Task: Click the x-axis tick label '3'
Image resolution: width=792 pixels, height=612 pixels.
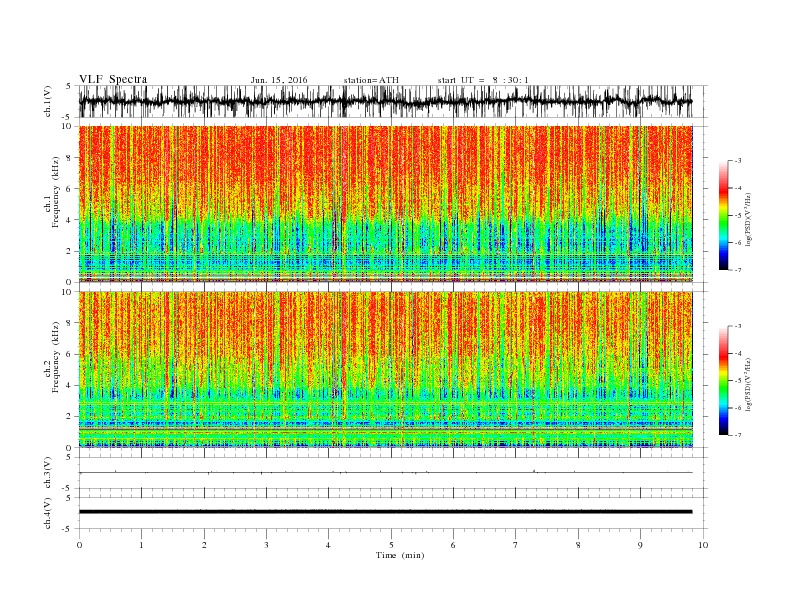Action: (266, 545)
